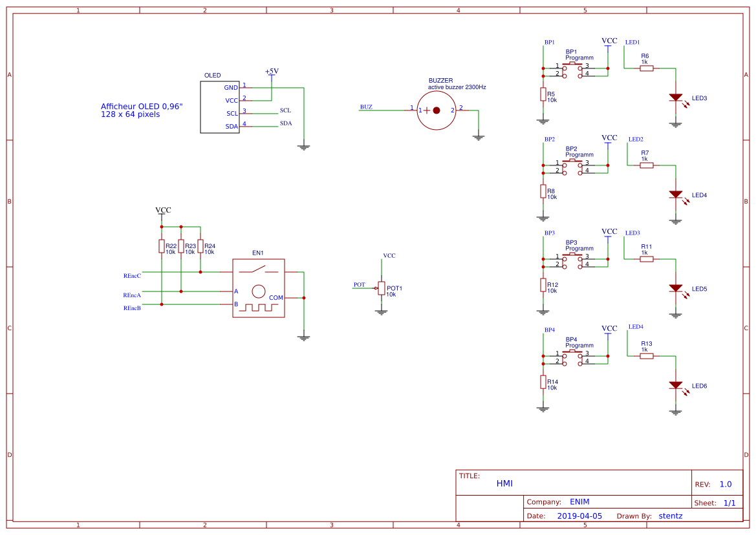Click the LED3 diode symbol

click(676, 98)
